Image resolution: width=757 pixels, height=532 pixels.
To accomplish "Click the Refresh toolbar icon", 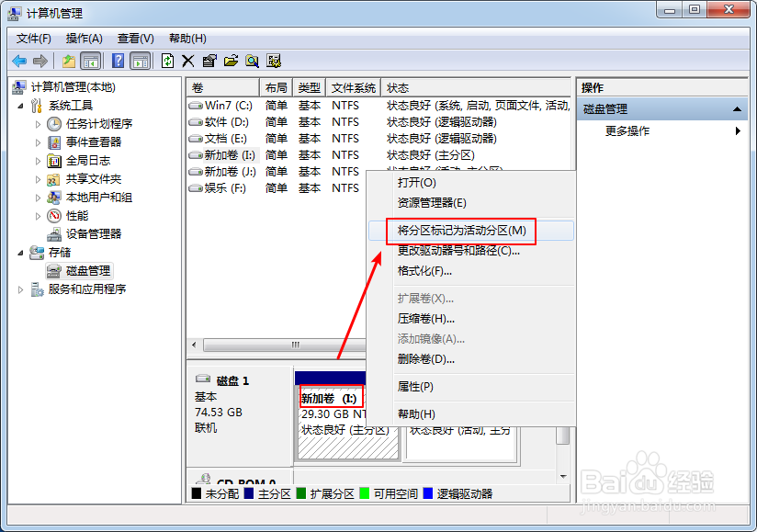I will (x=167, y=61).
